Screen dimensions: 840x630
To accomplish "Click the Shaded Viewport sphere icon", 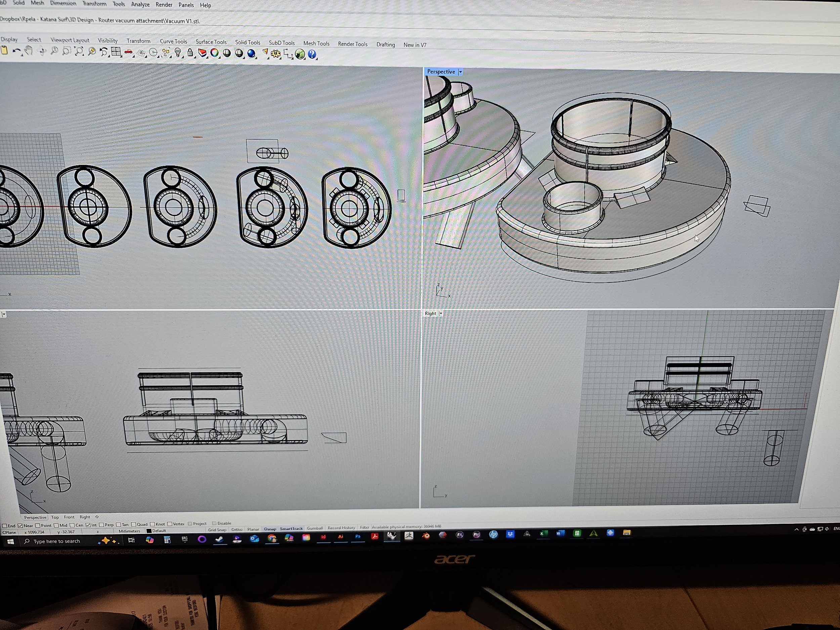I will [x=227, y=53].
